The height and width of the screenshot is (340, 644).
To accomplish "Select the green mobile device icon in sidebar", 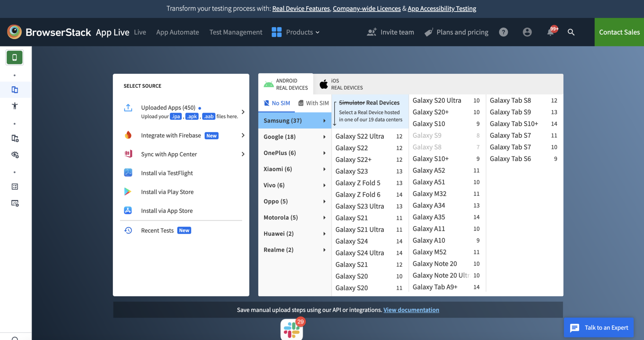I will point(14,58).
